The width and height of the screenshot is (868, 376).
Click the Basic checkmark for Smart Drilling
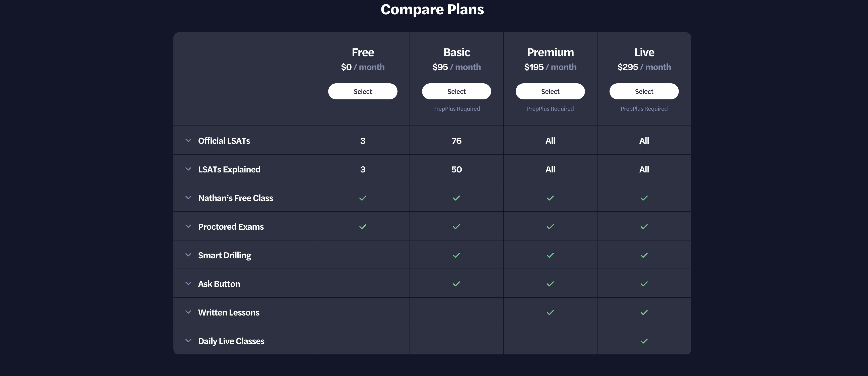click(x=456, y=255)
